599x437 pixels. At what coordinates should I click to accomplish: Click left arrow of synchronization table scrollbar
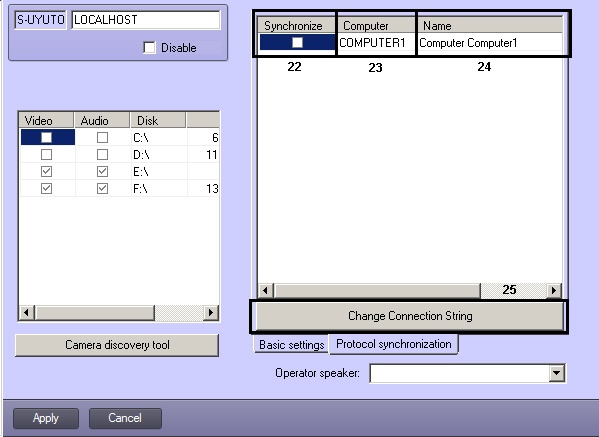coord(266,291)
